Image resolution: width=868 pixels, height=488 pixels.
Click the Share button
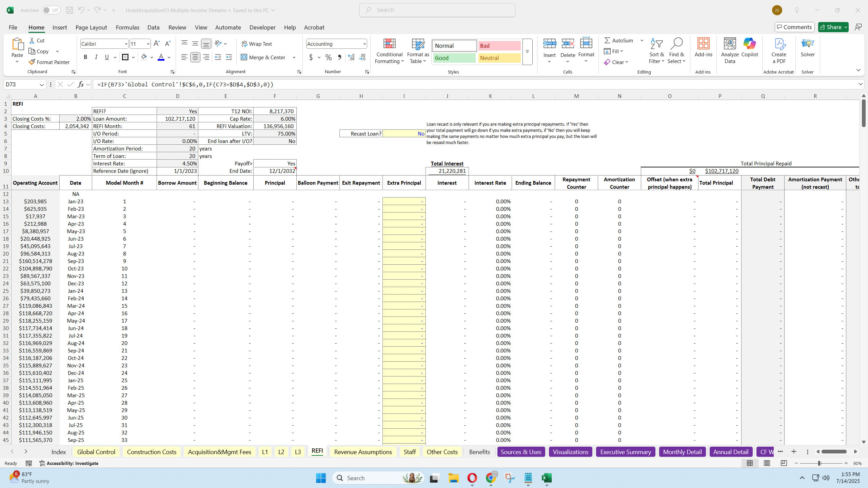[x=832, y=27]
